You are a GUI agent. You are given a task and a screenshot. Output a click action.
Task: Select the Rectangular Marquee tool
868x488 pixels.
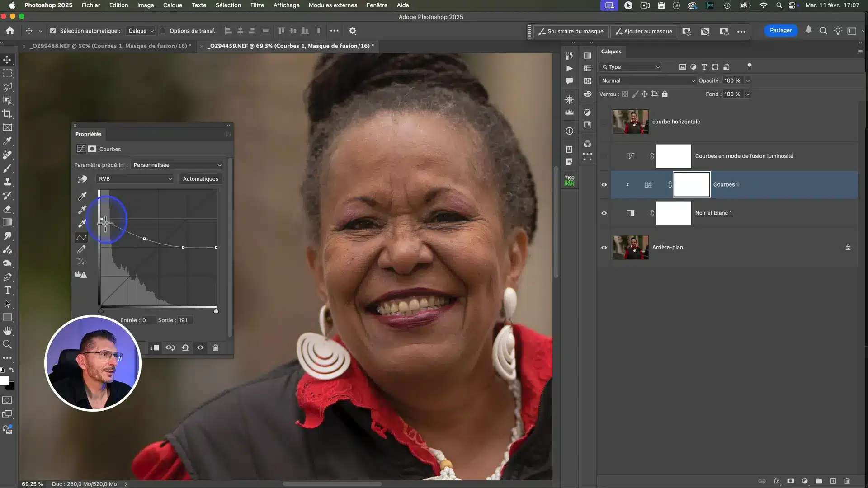point(7,73)
